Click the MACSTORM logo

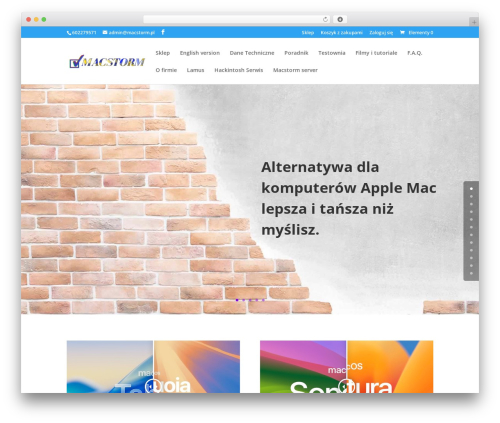pos(107,61)
